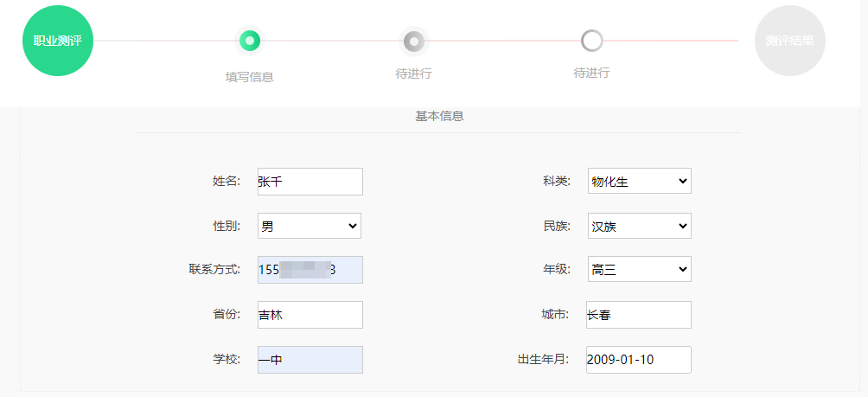The image size is (868, 397).
Task: Select the 学校 field containing 一中
Action: point(310,360)
